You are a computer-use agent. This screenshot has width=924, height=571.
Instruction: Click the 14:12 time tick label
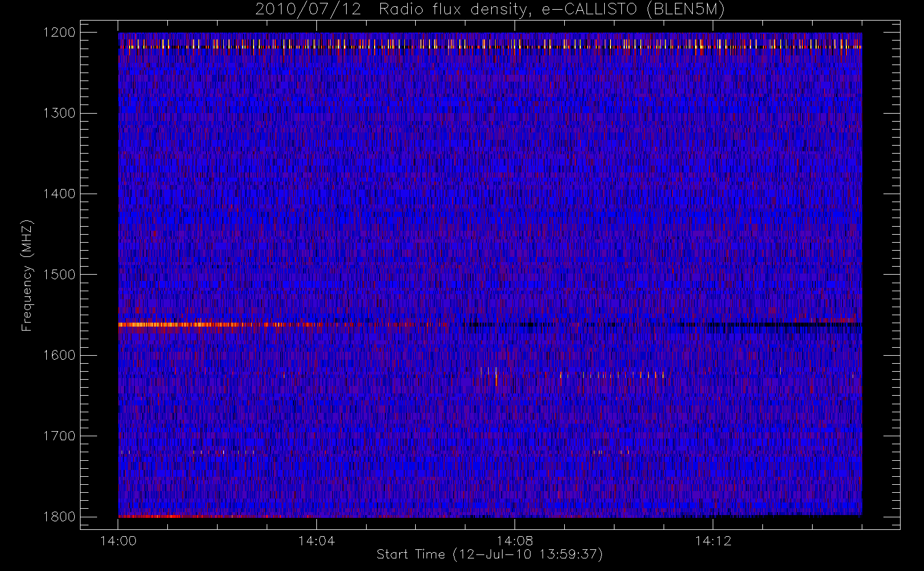click(x=713, y=541)
